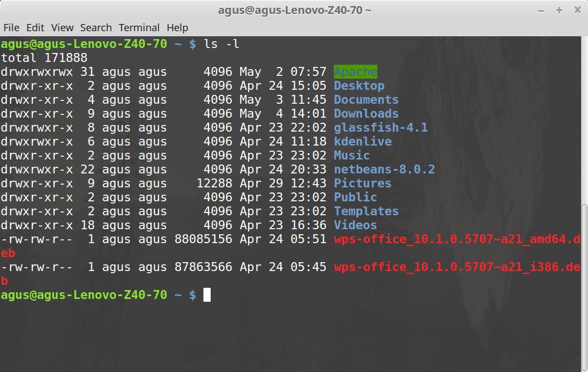The height and width of the screenshot is (372, 588).
Task: Select the Desktop directory name
Action: coord(358,85)
